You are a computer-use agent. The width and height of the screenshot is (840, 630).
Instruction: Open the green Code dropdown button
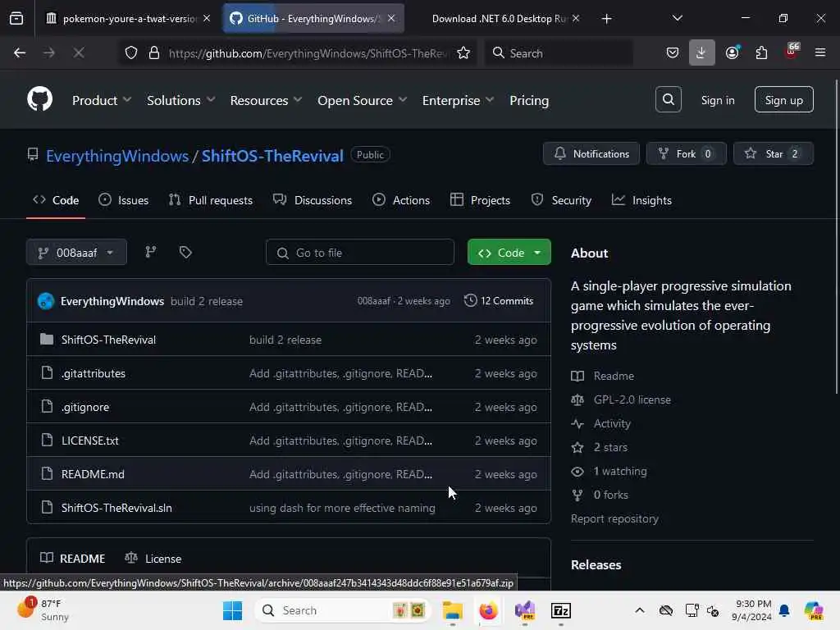[509, 253]
